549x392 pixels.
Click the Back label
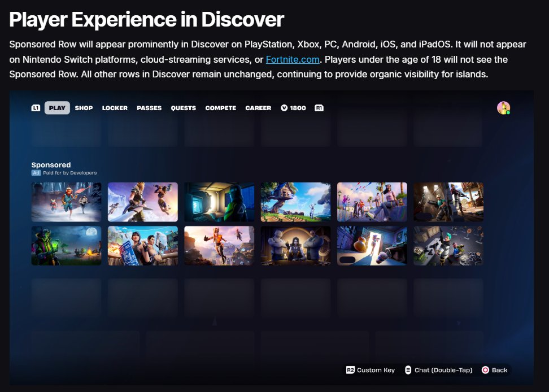[x=500, y=370]
